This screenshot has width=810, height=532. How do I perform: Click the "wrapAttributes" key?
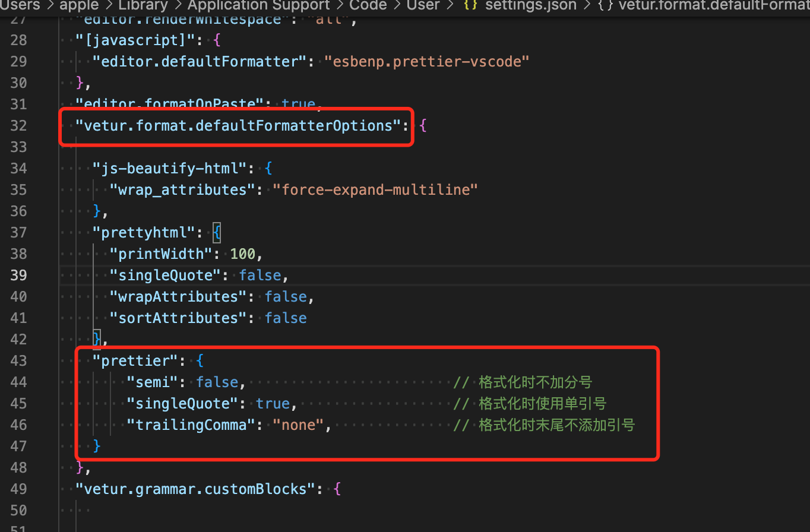[x=178, y=297]
